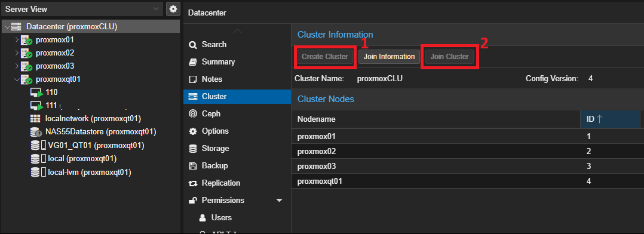This screenshot has height=234, width=644.
Task: Open the Summary menu item
Action: point(237,62)
